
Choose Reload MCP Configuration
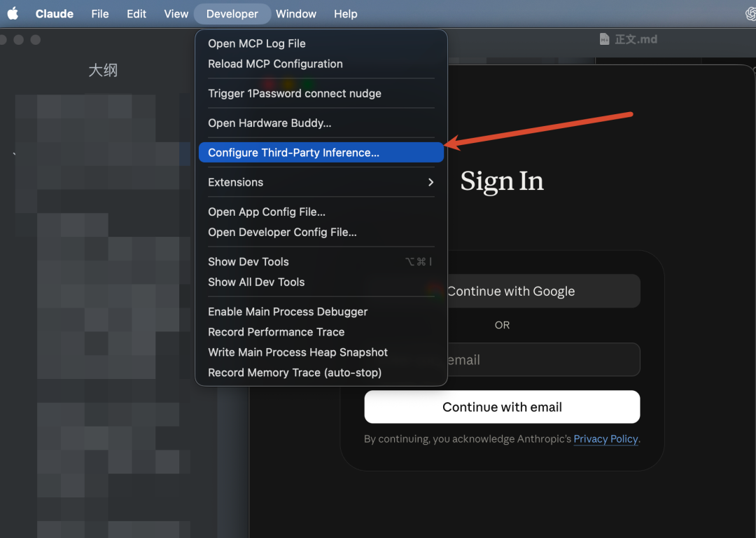click(321, 64)
